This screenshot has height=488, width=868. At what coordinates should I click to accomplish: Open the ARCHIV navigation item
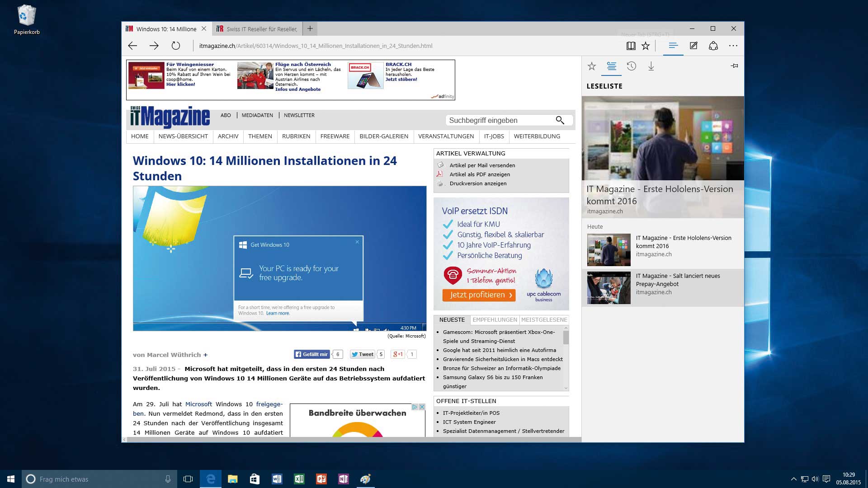click(228, 136)
